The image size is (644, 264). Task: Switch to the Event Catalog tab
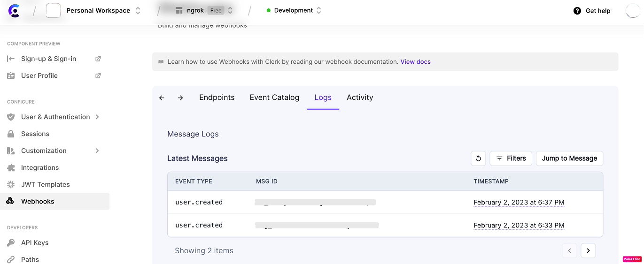pyautogui.click(x=274, y=98)
